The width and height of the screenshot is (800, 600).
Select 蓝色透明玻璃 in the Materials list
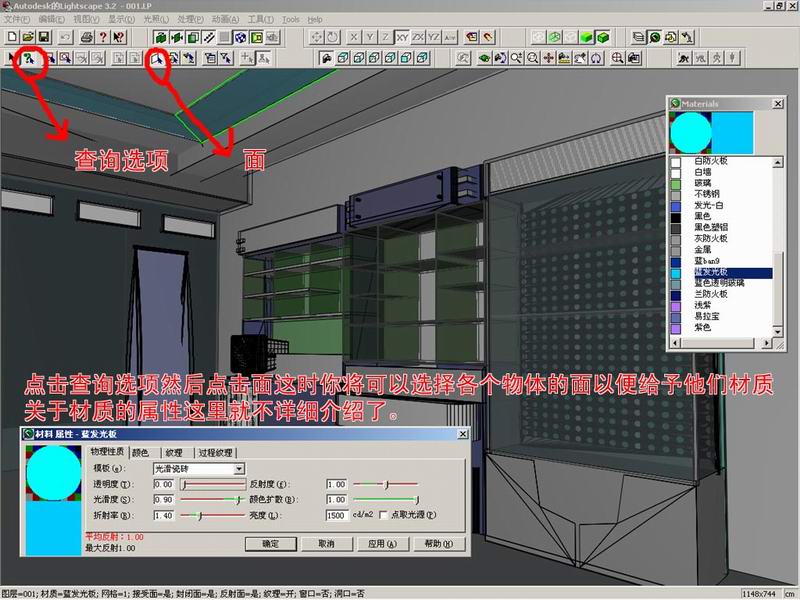pyautogui.click(x=719, y=283)
